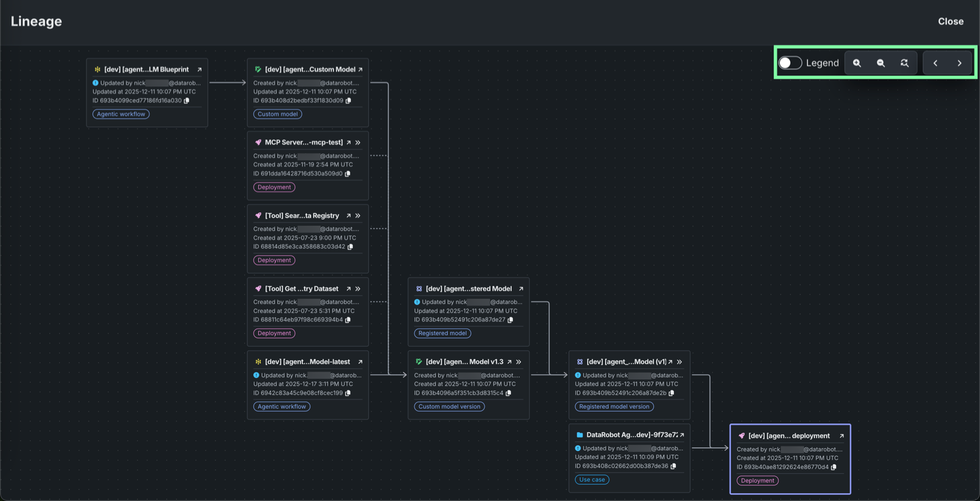Image resolution: width=980 pixels, height=501 pixels.
Task: Copy the MCP Server deployment ID
Action: click(348, 174)
